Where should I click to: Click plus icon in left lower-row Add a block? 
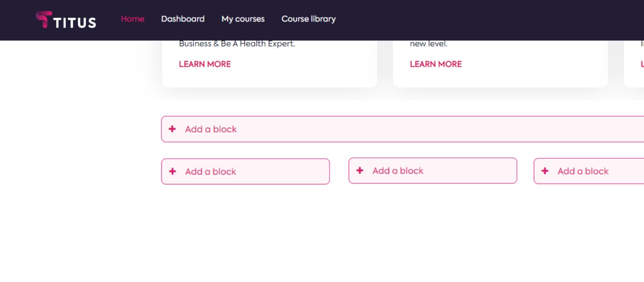(x=172, y=171)
